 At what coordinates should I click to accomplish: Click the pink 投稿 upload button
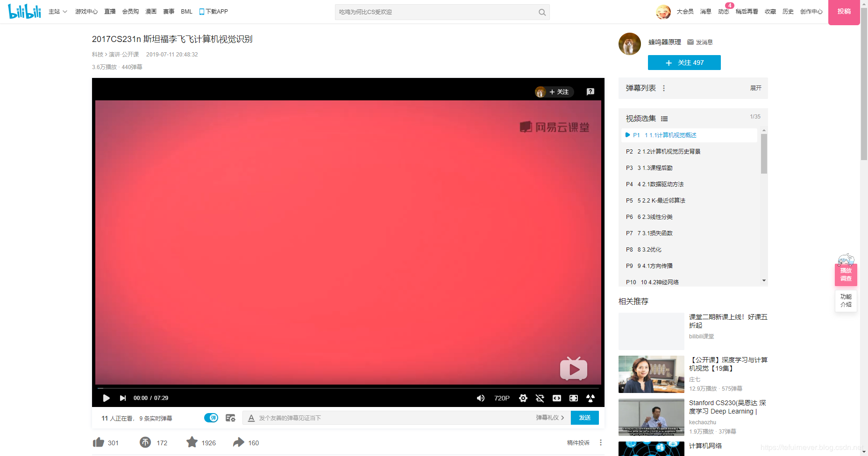pos(844,12)
